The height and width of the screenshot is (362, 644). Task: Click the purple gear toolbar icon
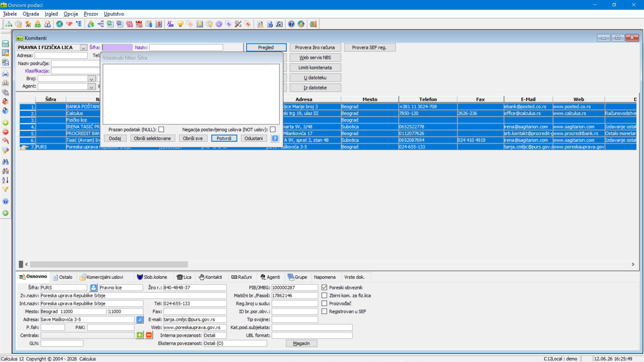click(x=219, y=24)
